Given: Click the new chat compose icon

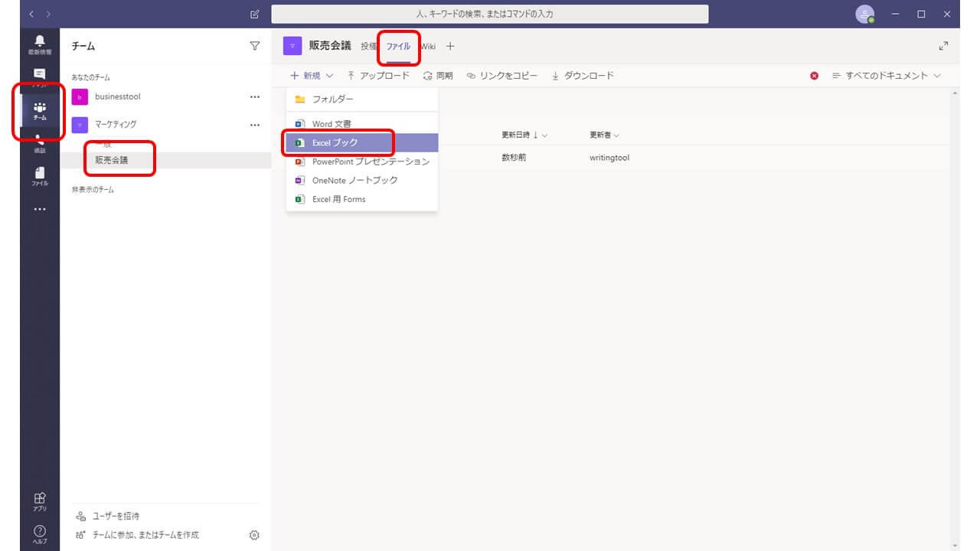Looking at the screenshot, I should (x=255, y=14).
